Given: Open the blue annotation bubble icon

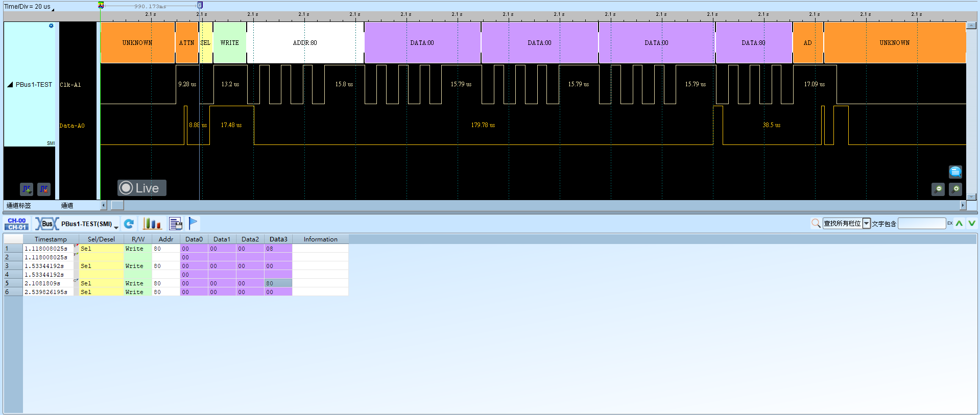Looking at the screenshot, I should tap(955, 172).
